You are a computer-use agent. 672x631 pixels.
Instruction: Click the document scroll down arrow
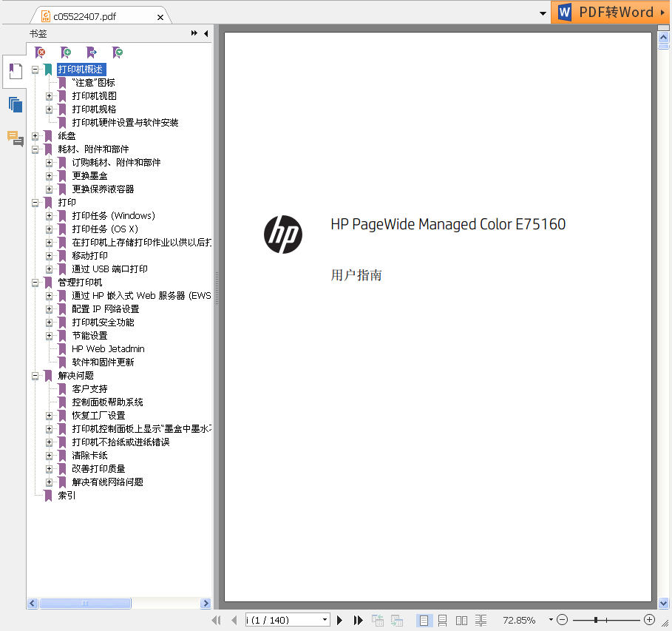coord(663,603)
